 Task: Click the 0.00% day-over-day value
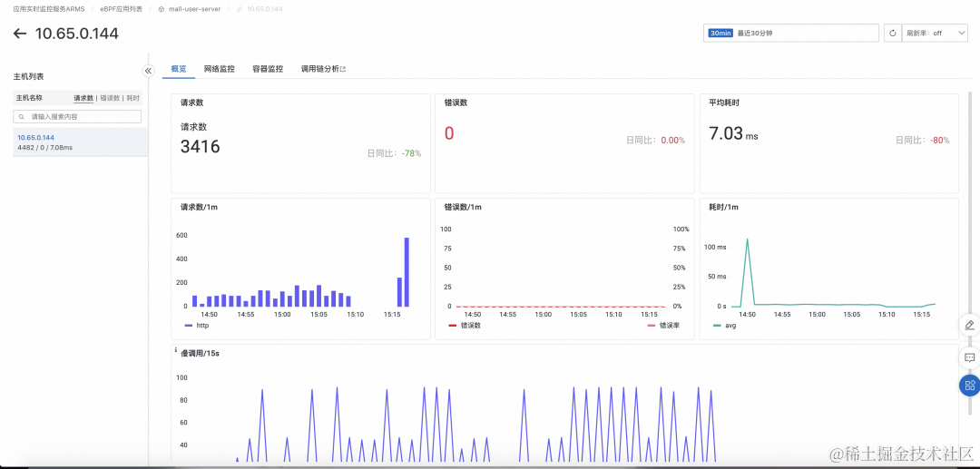(673, 141)
